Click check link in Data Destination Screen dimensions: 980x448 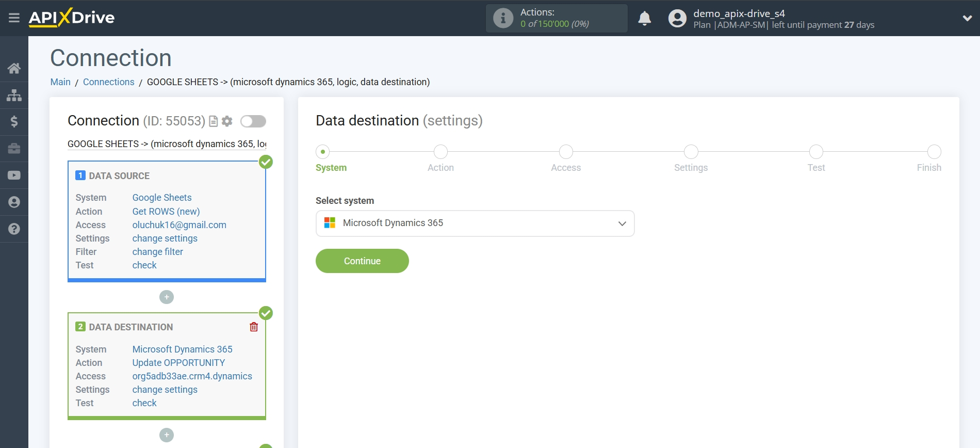[144, 403]
